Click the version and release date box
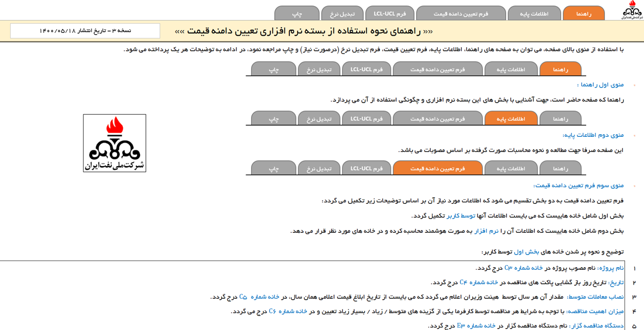The width and height of the screenshot is (644, 330). [x=85, y=31]
